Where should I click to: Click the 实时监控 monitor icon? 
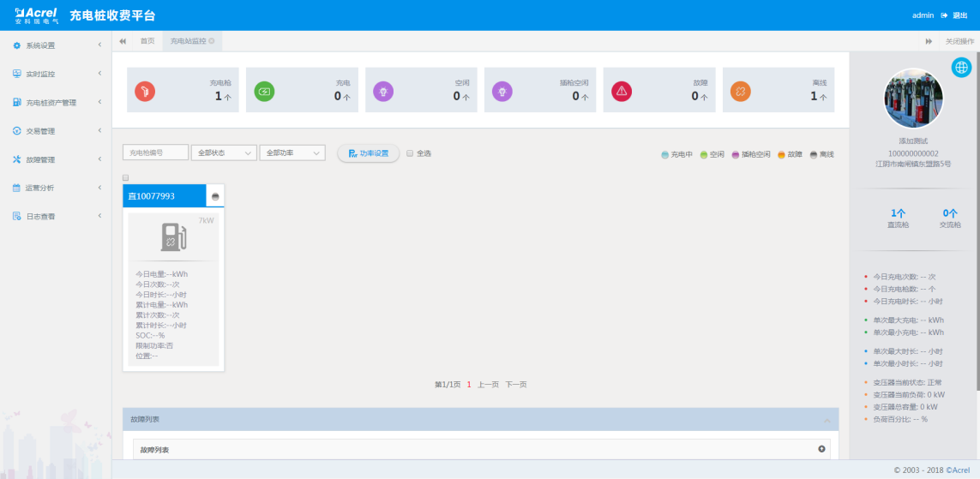click(x=17, y=74)
